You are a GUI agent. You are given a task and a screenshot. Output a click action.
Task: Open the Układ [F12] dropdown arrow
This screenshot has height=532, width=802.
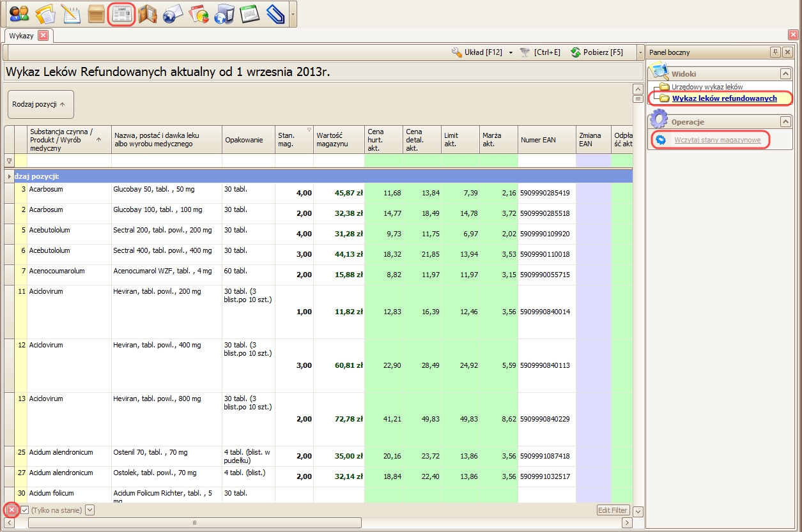coord(511,52)
